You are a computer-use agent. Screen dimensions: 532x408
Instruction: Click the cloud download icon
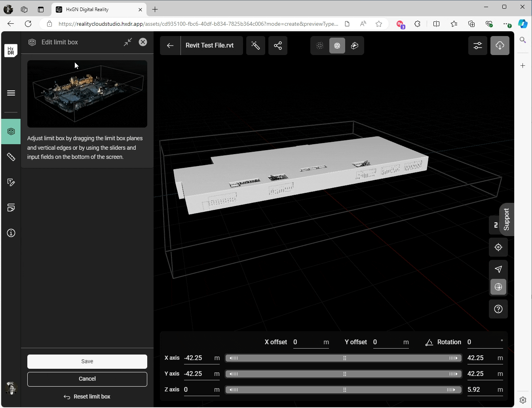(500, 46)
